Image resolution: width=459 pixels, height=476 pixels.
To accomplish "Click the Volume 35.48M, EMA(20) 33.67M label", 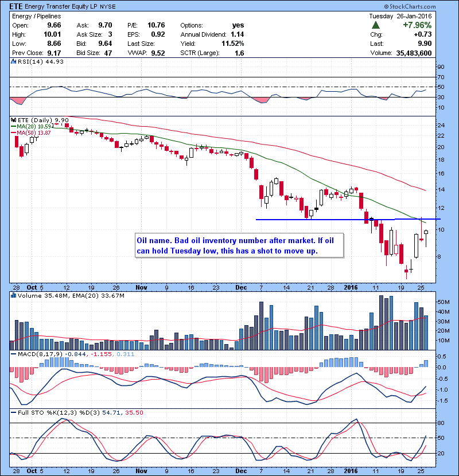I will (71, 295).
